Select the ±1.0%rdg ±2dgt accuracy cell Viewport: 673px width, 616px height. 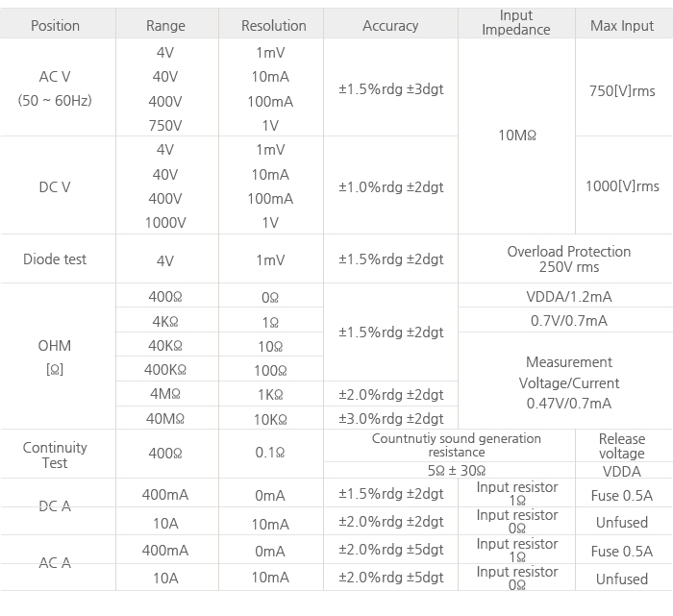coord(390,186)
